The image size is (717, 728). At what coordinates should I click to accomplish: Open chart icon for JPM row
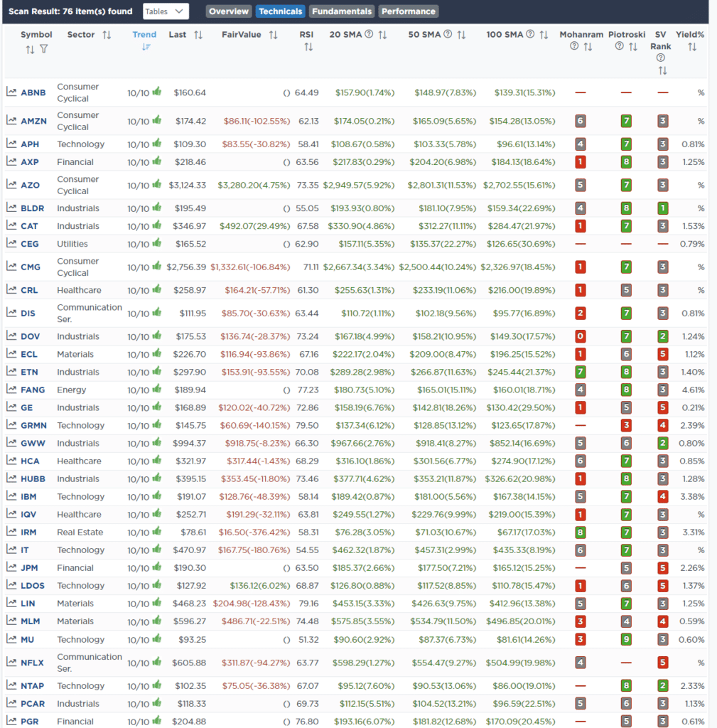[11, 567]
